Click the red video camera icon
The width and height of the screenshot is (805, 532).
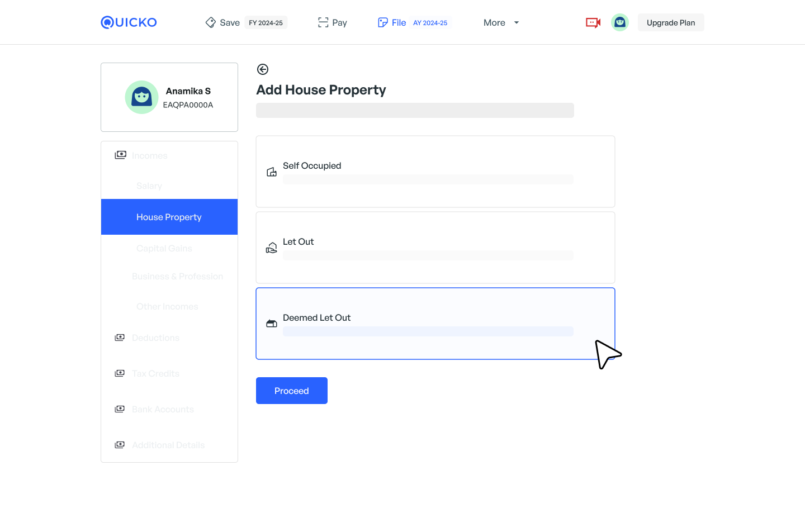pyautogui.click(x=593, y=22)
